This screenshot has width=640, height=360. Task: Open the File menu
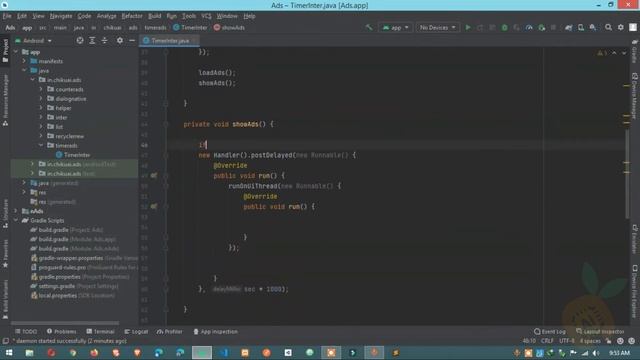7,16
